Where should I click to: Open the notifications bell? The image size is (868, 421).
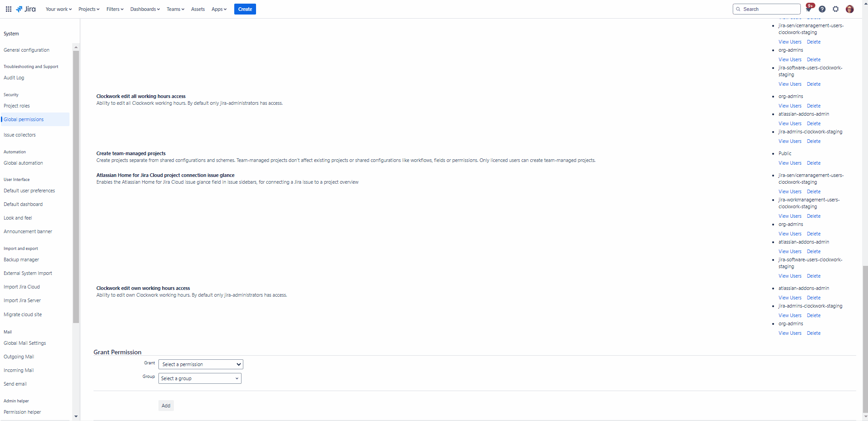(809, 9)
